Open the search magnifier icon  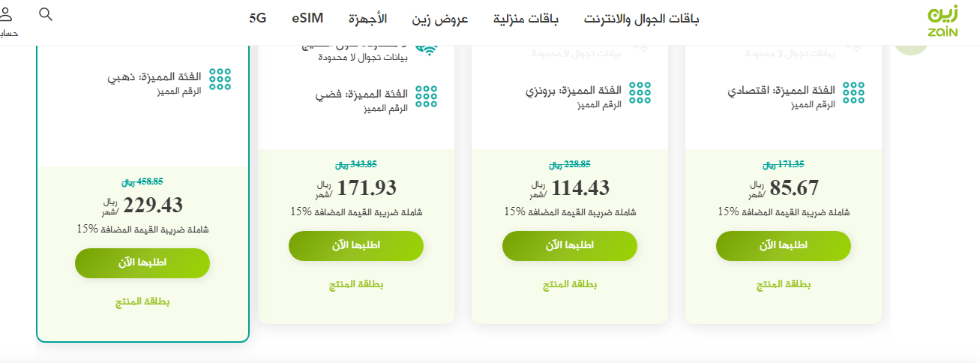46,14
